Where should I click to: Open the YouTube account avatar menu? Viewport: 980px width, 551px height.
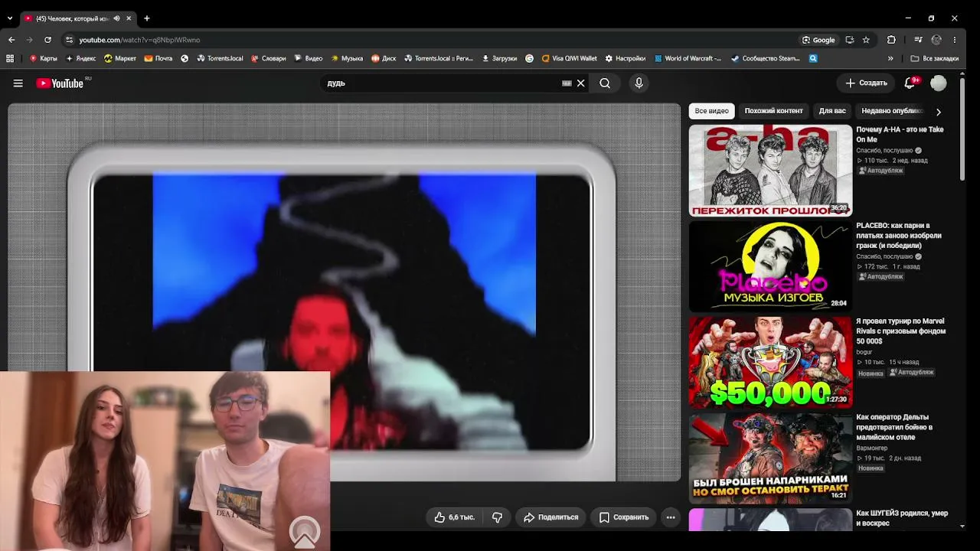click(x=939, y=83)
